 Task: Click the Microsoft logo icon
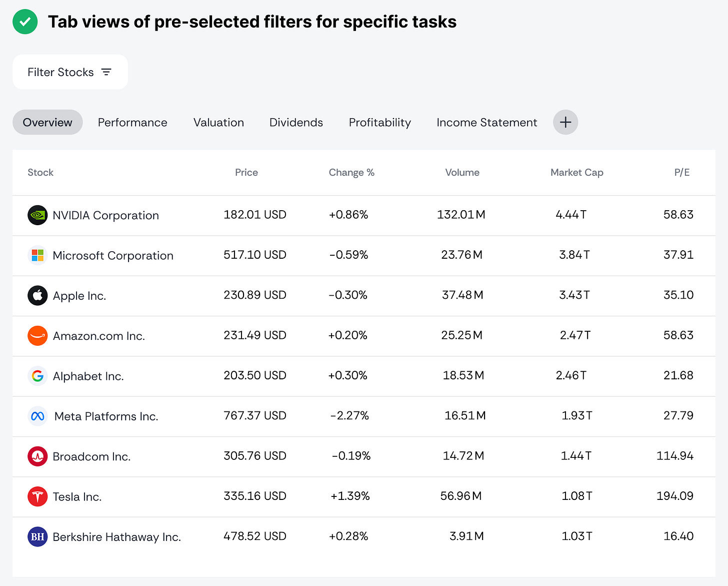[x=37, y=255]
